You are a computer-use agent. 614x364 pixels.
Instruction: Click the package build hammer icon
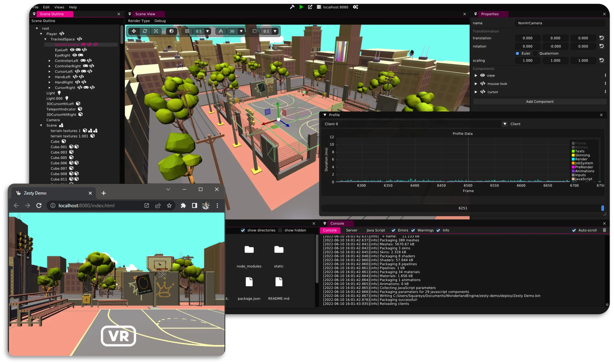point(292,7)
